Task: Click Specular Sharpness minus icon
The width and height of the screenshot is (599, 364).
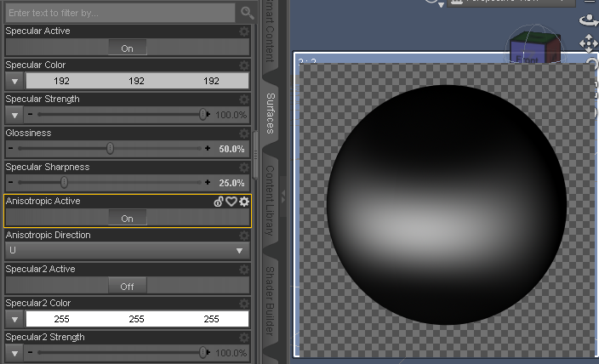Action: pyautogui.click(x=10, y=182)
